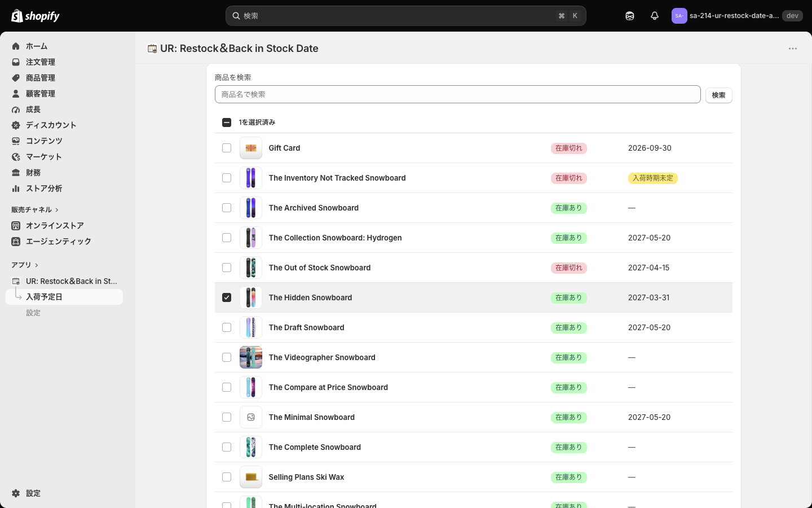This screenshot has height=508, width=812.
Task: Click the bottom 設定 gear icon
Action: [x=16, y=493]
